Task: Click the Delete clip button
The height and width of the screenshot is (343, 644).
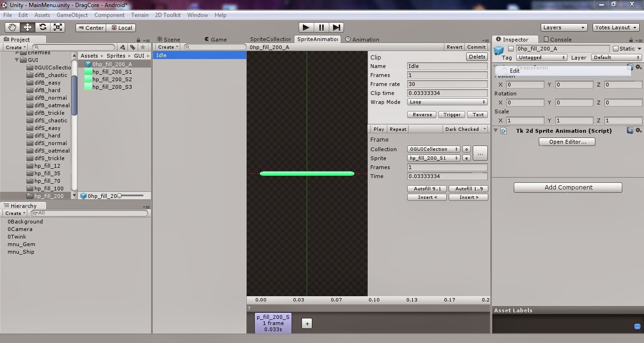Action: (x=477, y=57)
